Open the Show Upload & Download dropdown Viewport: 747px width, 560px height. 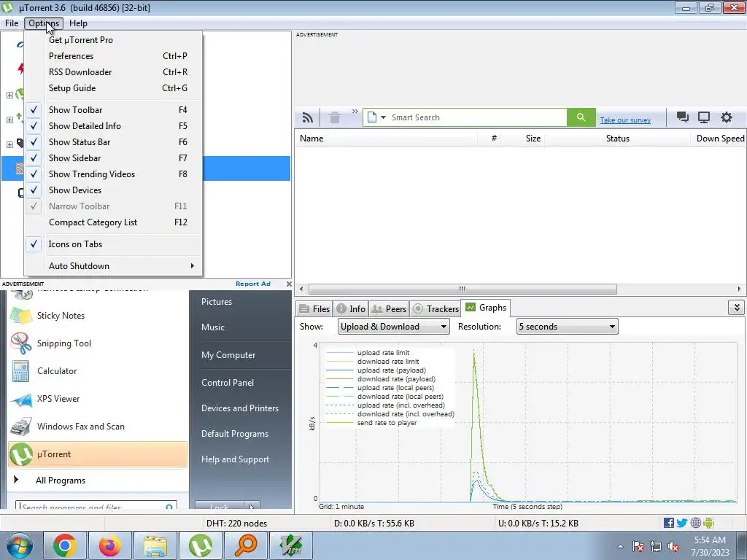[393, 327]
